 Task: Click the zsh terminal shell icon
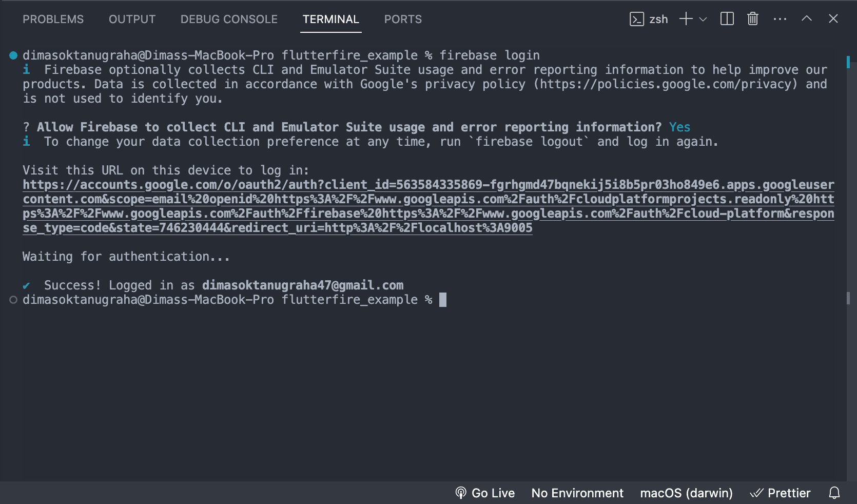pos(637,20)
